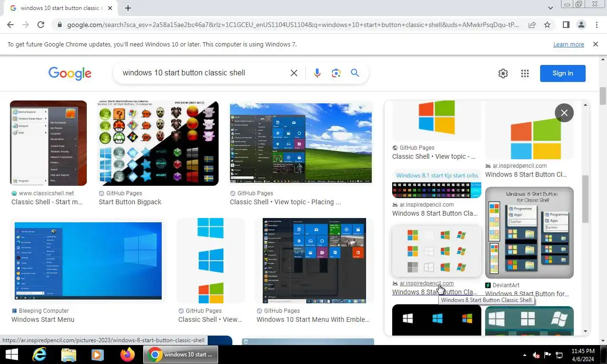This screenshot has height=364, width=607.
Task: Open the clock showing 11:45 PM
Action: click(583, 355)
